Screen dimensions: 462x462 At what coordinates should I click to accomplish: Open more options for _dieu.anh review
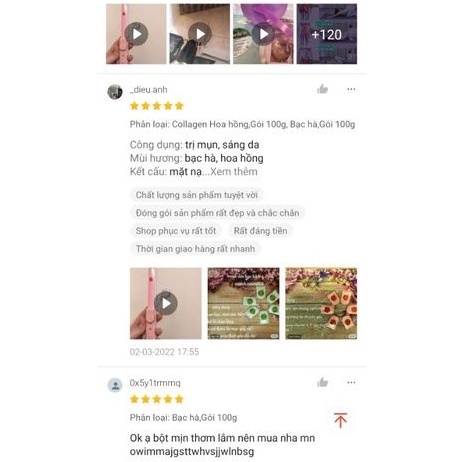click(x=351, y=89)
